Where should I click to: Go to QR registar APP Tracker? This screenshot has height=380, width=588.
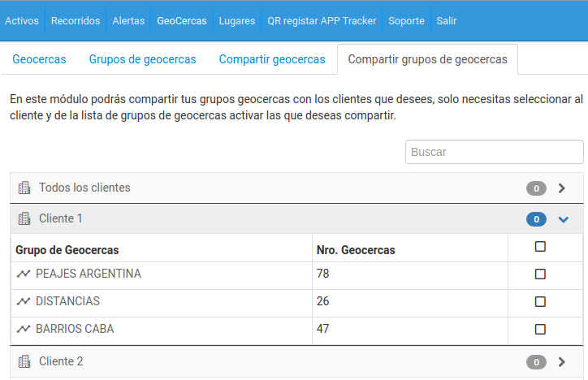(322, 20)
